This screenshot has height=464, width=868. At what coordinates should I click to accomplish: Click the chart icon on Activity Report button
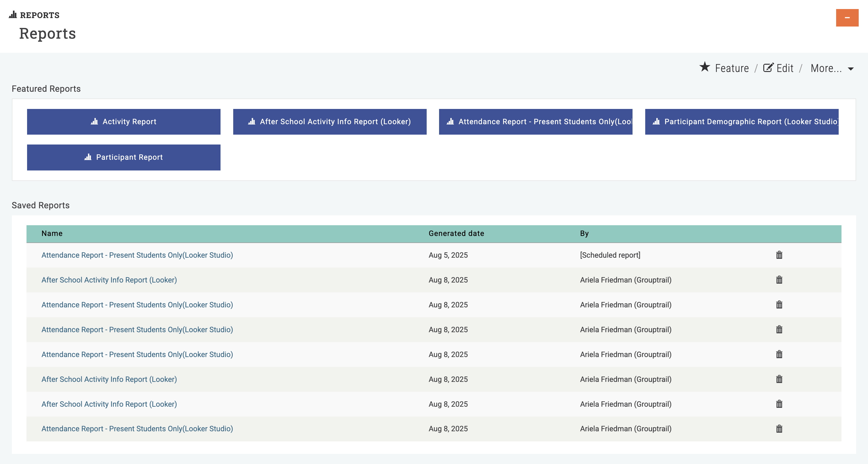tap(95, 122)
